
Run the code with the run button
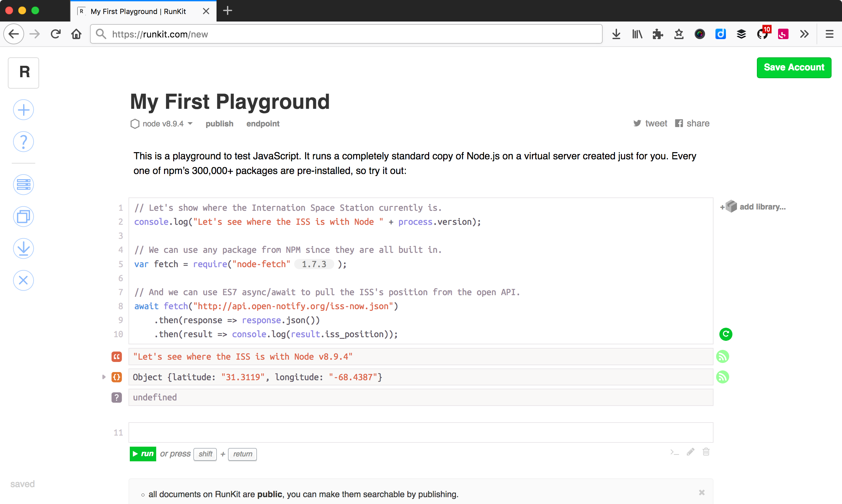pyautogui.click(x=143, y=454)
